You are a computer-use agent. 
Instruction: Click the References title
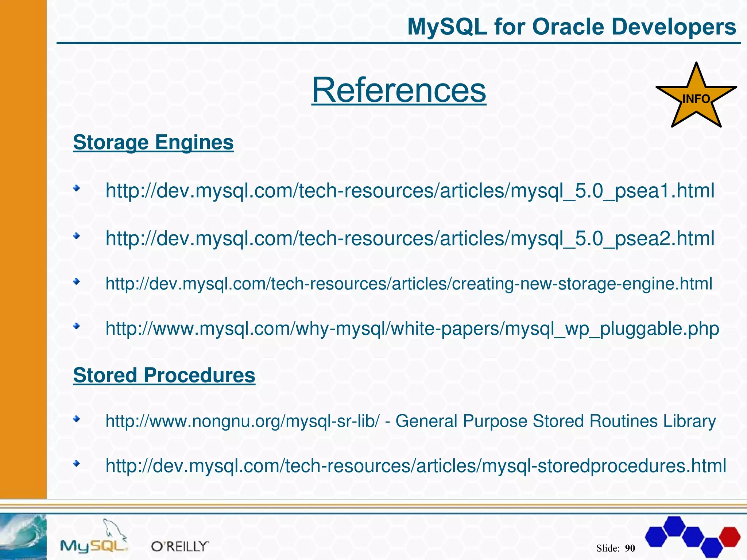point(399,90)
